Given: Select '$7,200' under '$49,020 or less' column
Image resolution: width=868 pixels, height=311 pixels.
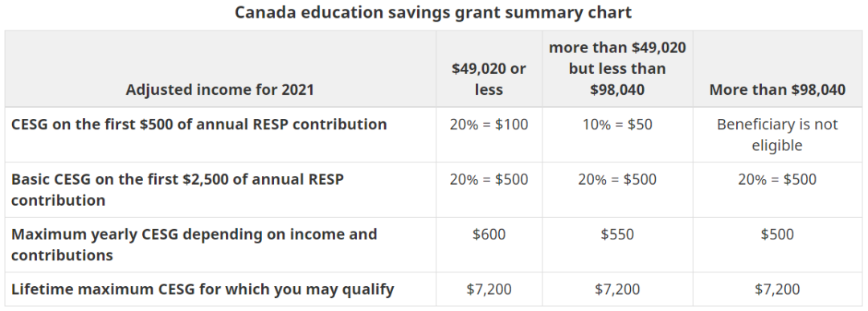Looking at the screenshot, I should pyautogui.click(x=489, y=288).
